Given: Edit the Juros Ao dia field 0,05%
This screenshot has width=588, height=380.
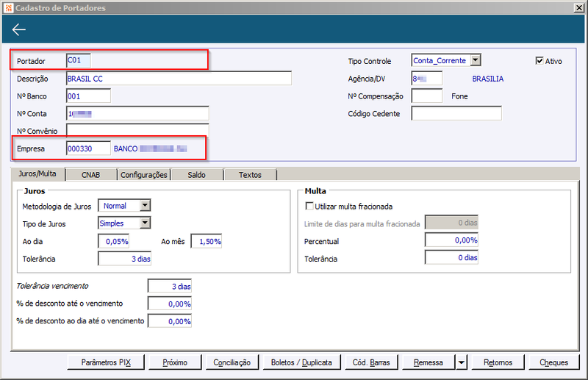Looking at the screenshot, I should pos(114,241).
